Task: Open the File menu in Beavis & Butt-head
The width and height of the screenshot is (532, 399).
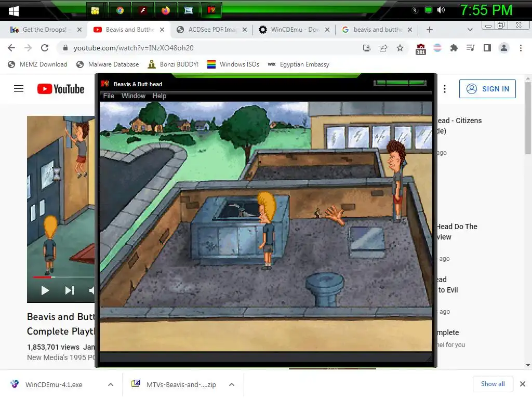Action: pos(109,96)
